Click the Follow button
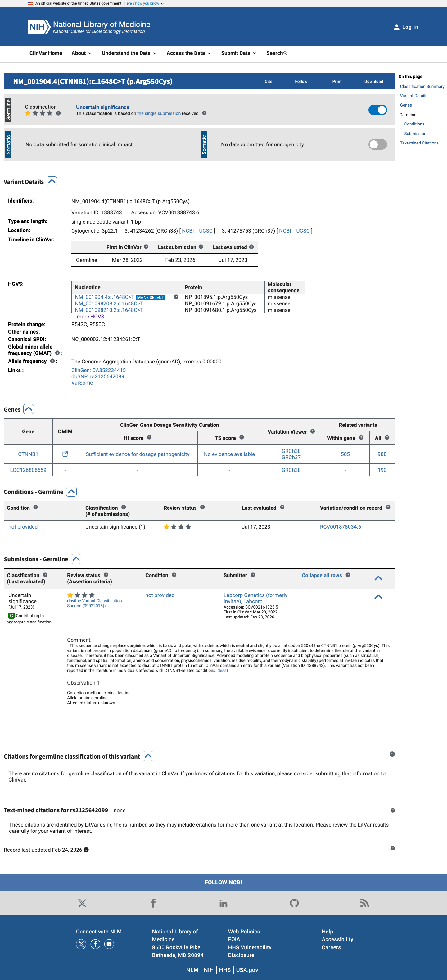Image resolution: width=447 pixels, height=980 pixels. click(301, 81)
